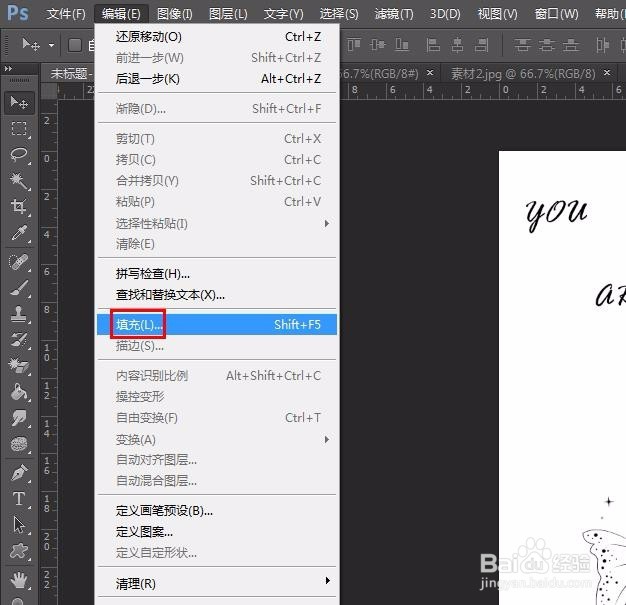
Task: Toggle the auto-select checkbox in options bar
Action: pyautogui.click(x=75, y=45)
